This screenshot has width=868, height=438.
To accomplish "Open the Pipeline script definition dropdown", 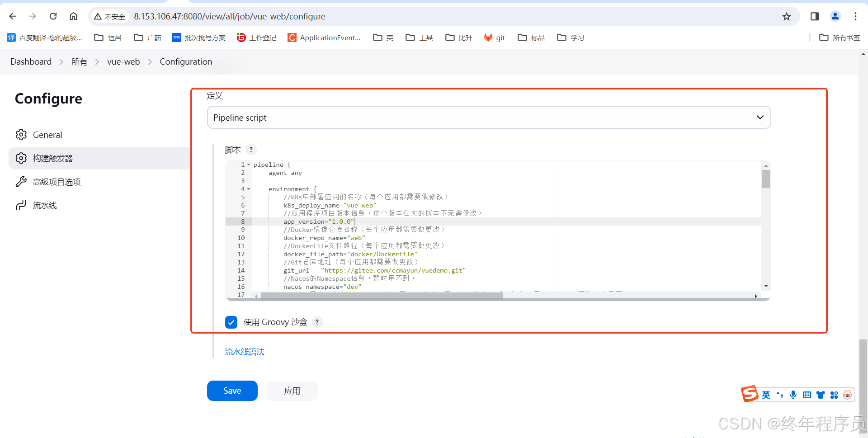I will [x=488, y=117].
